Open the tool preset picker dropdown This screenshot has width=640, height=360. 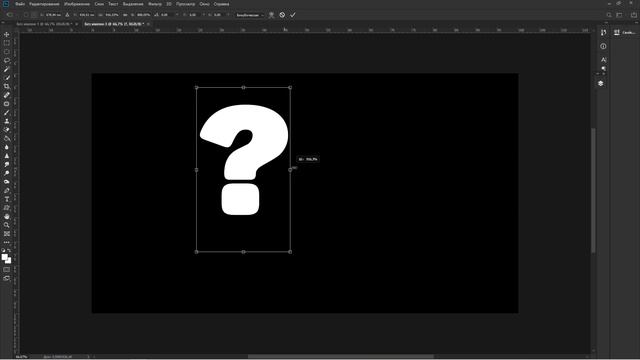[10, 15]
